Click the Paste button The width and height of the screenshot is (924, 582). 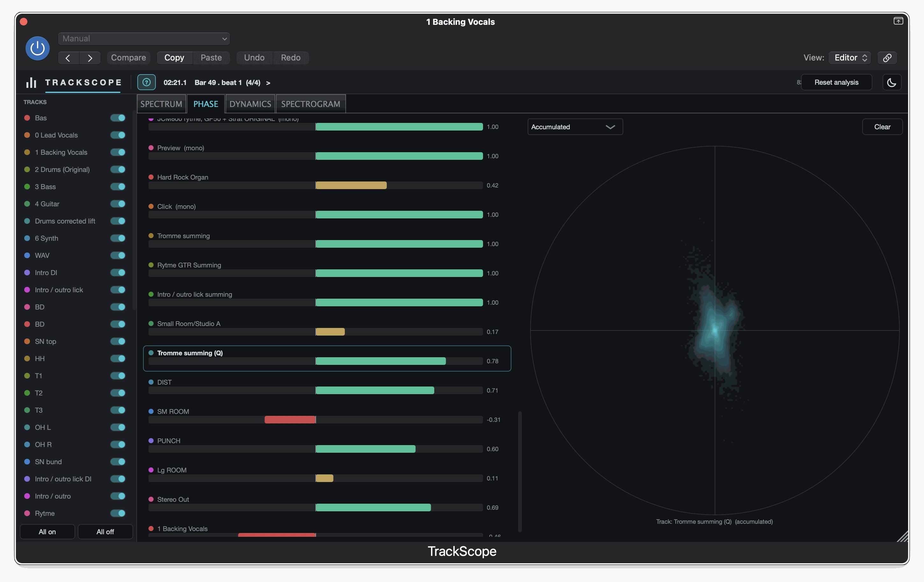(211, 58)
